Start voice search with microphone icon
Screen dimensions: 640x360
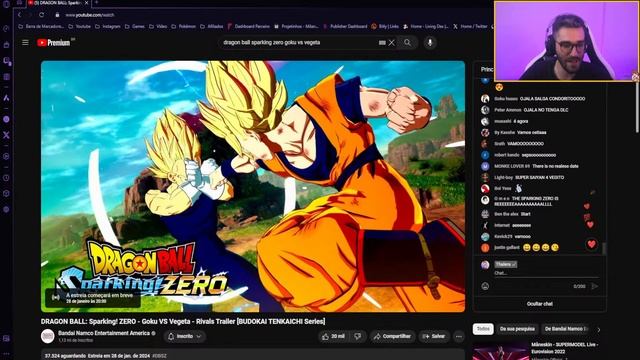[429, 42]
